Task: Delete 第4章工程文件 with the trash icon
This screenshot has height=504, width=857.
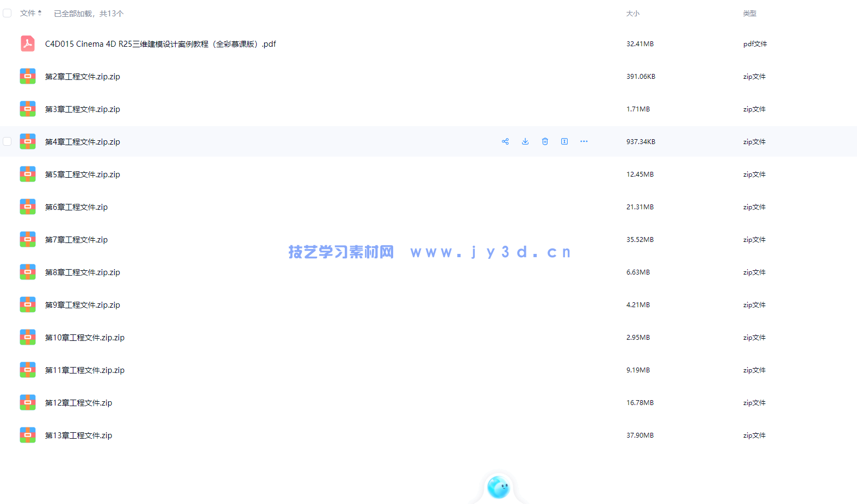Action: coord(545,141)
